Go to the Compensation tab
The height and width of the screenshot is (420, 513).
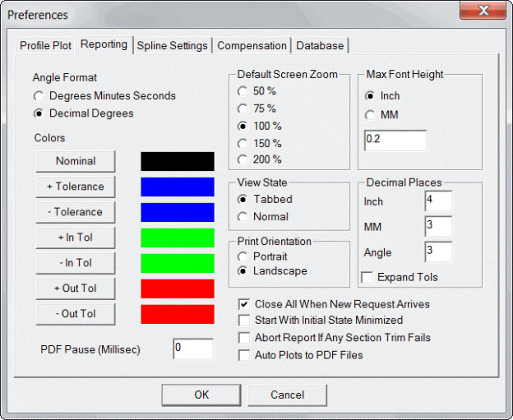(252, 45)
